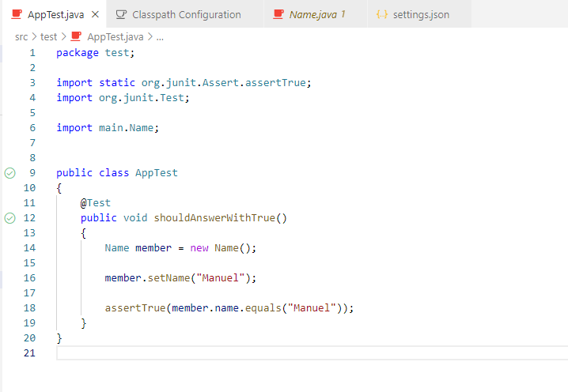Image resolution: width=568 pixels, height=392 pixels.
Task: Click the passed test icon beside class AppTest
Action: click(10, 173)
